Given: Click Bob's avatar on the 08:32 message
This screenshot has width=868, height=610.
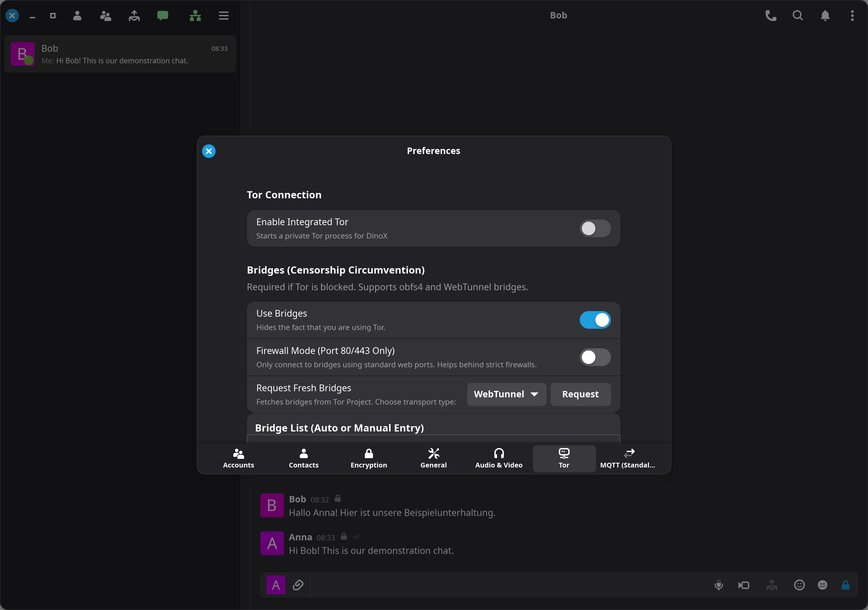Looking at the screenshot, I should tap(272, 505).
